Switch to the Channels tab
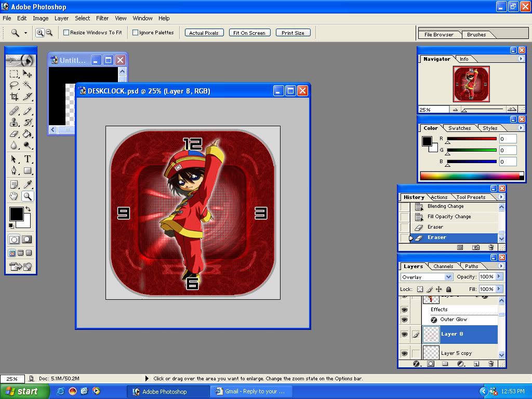This screenshot has width=532, height=399. click(x=443, y=267)
